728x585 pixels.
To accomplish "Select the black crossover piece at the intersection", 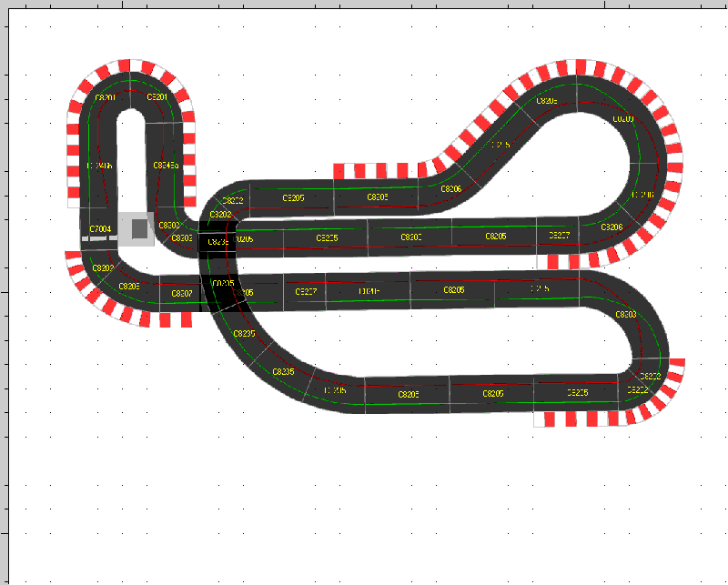I will pos(218,242).
